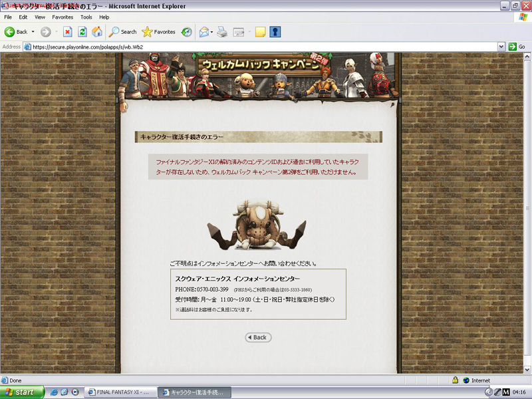Screen dimensions: 532x399
Task: Expand the address bar URL dropdown
Action: point(501,47)
